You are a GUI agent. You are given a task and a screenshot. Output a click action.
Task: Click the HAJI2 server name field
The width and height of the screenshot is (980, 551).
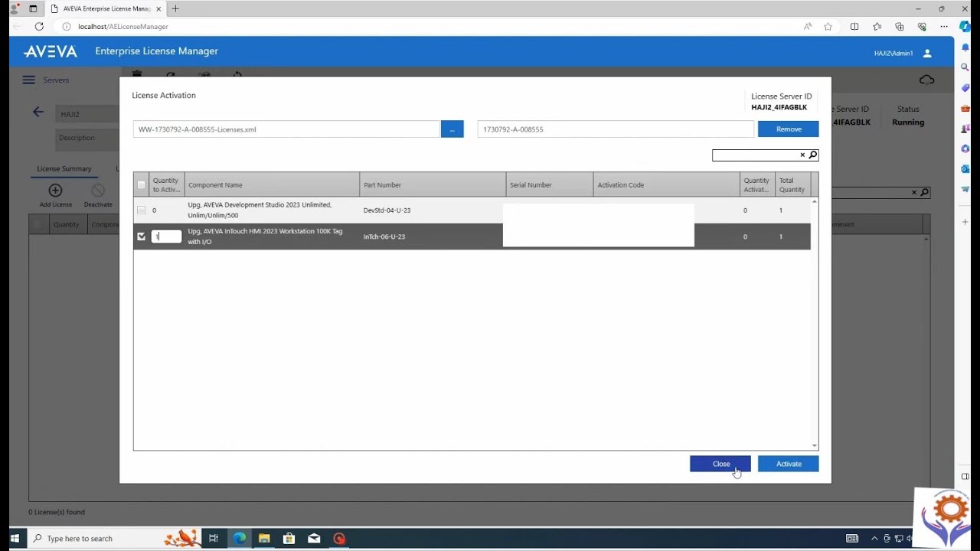(89, 114)
